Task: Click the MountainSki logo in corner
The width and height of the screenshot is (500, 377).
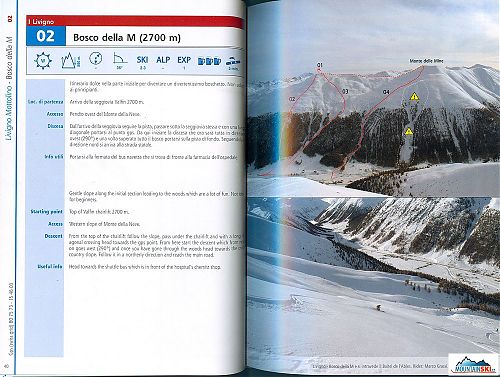Action: tap(473, 364)
